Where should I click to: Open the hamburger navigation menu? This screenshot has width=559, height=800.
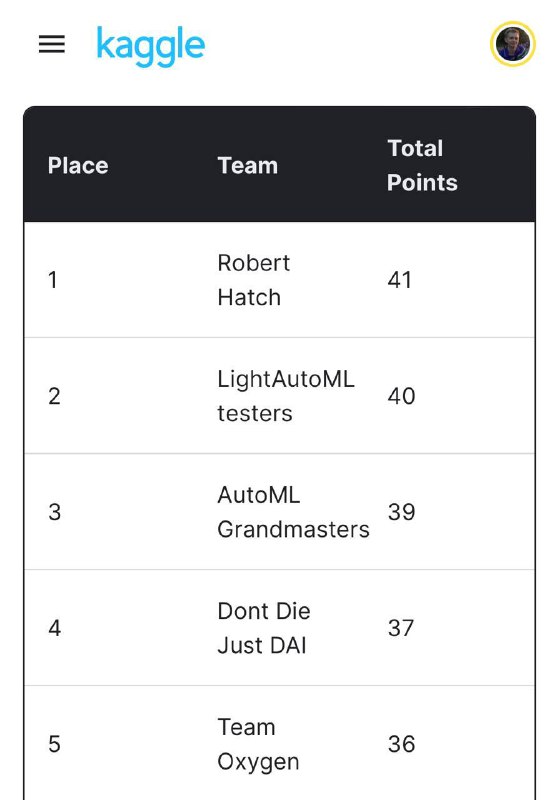coord(52,44)
